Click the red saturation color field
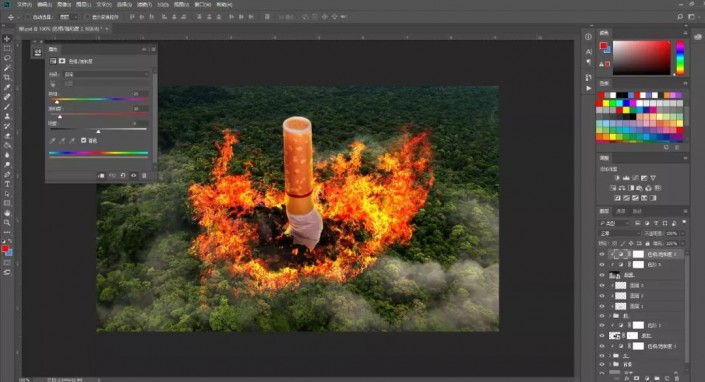Screen dimensions: 705x382 [x=642, y=58]
